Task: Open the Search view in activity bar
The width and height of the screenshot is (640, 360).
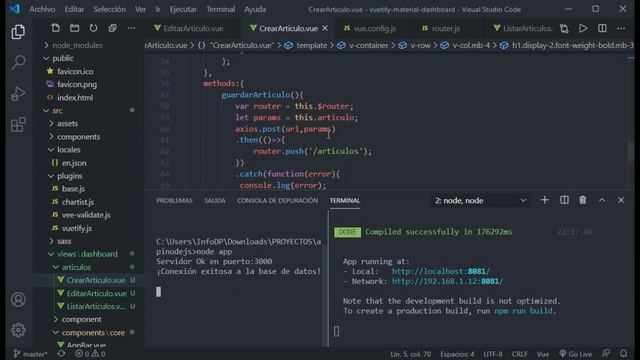Action: click(x=18, y=62)
